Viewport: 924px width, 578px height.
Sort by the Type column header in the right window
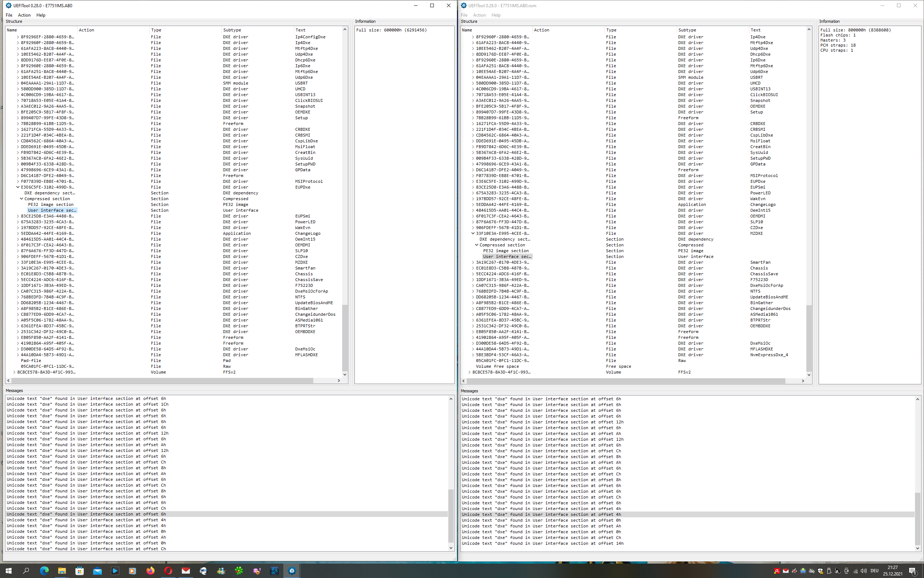point(640,30)
